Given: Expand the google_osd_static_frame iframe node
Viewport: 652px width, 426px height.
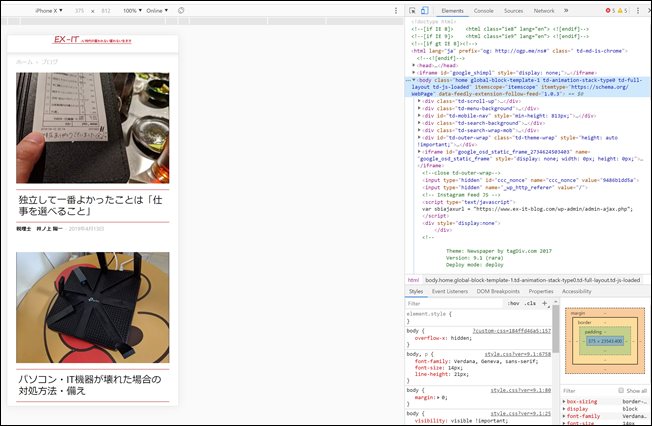Looking at the screenshot, I should click(x=419, y=152).
